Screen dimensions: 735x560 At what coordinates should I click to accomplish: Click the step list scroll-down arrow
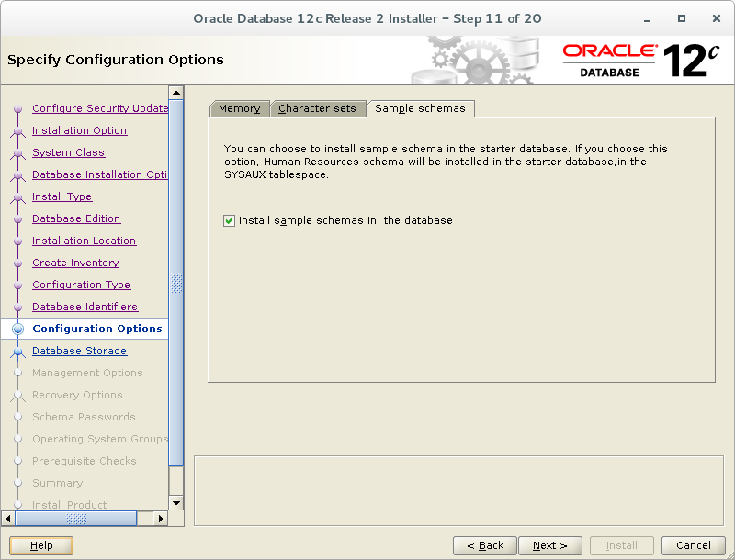[175, 503]
